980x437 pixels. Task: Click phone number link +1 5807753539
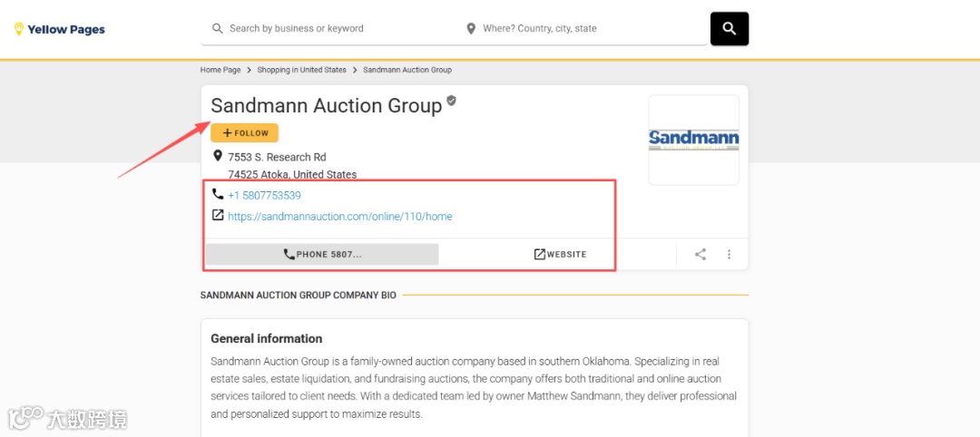[264, 195]
